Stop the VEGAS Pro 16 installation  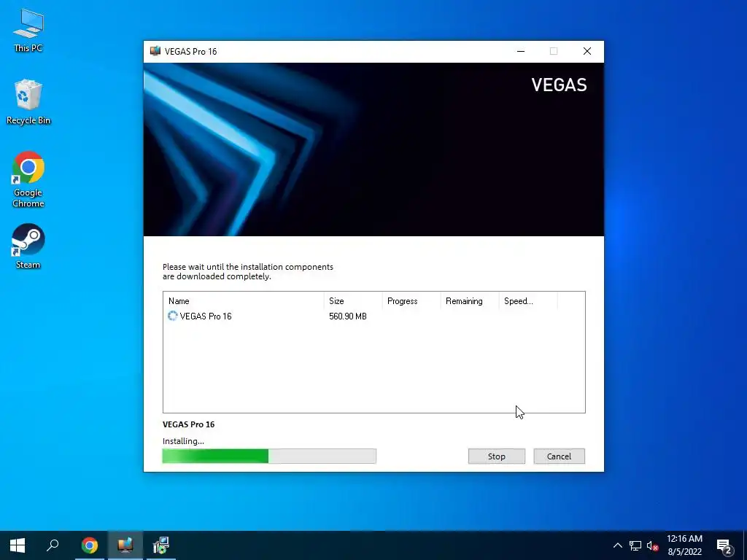pyautogui.click(x=496, y=456)
